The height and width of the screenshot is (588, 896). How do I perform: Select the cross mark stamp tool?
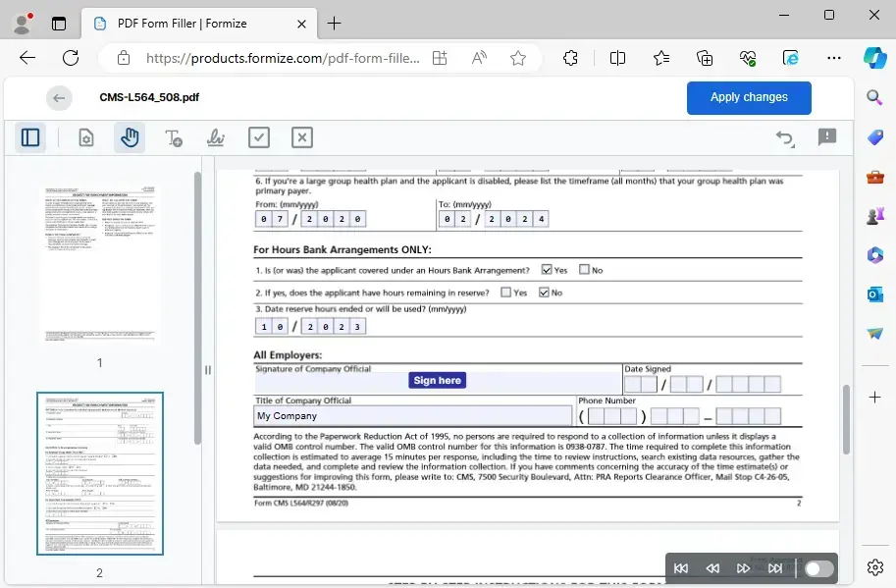coord(301,137)
